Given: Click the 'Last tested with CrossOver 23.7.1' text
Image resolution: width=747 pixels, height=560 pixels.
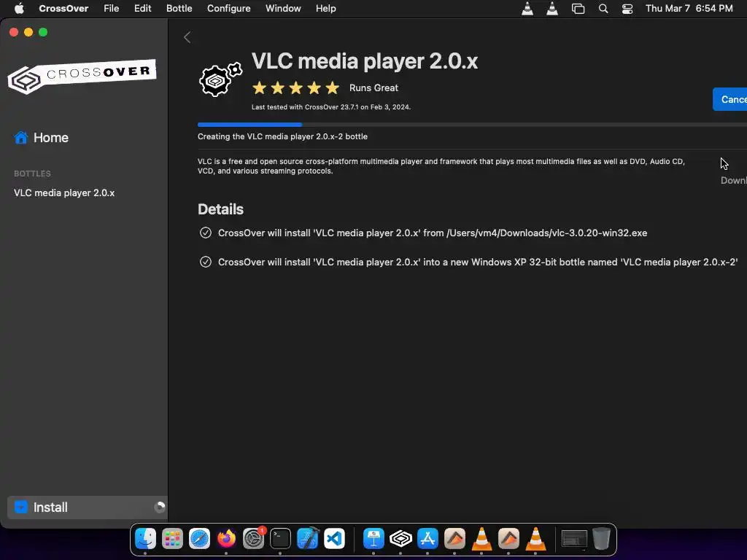Looking at the screenshot, I should [331, 107].
